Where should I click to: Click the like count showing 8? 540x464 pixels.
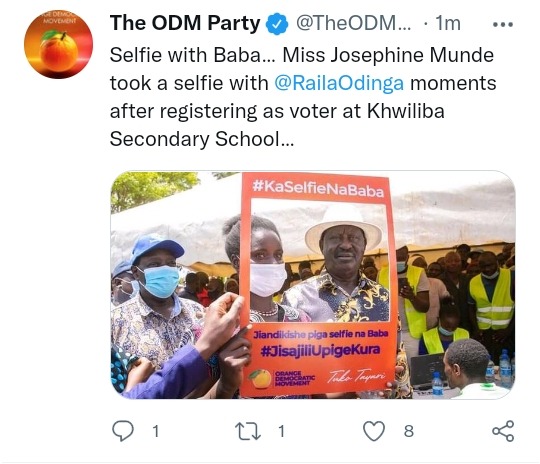408,431
